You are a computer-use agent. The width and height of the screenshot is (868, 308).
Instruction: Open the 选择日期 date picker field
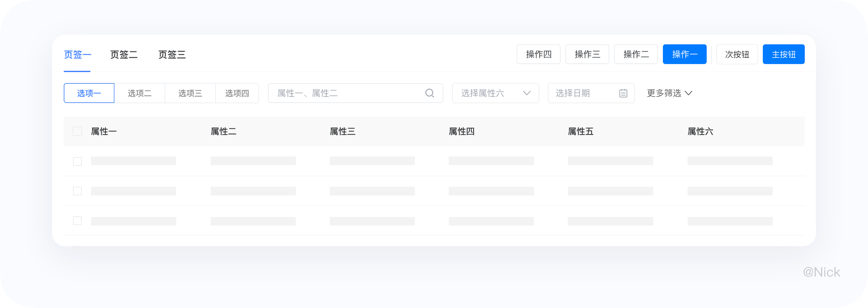pyautogui.click(x=591, y=93)
